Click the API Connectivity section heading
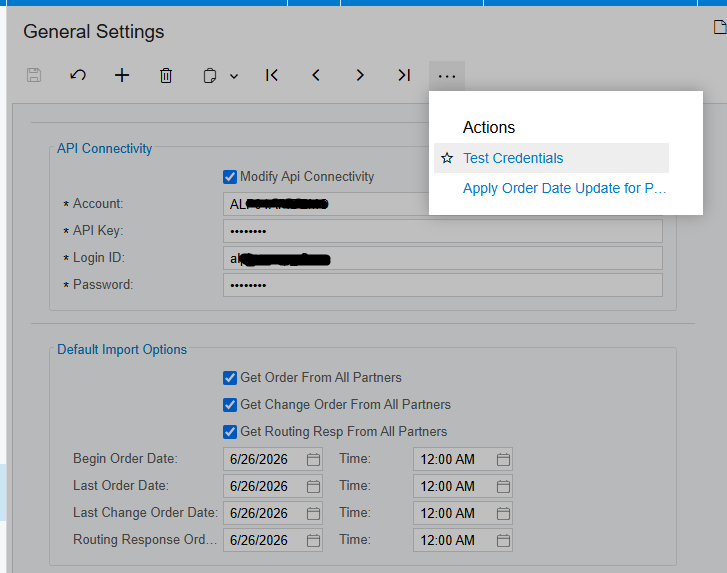Screen dimensions: 727x573 click(x=104, y=148)
